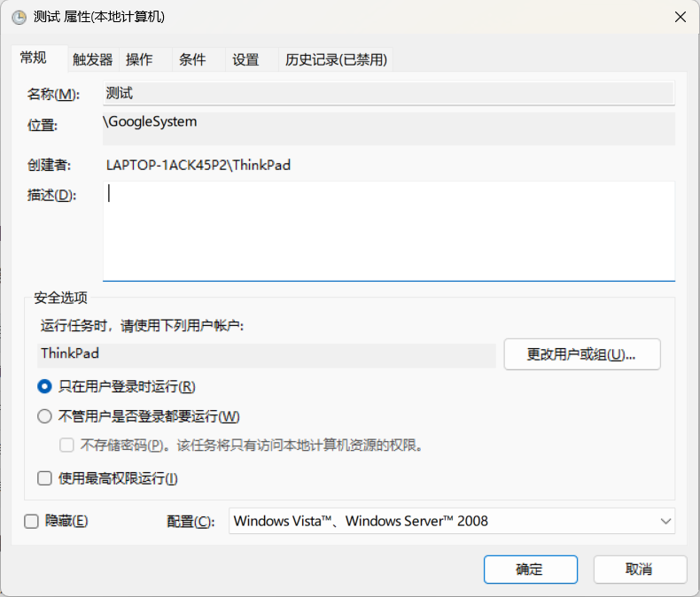This screenshot has height=597, width=700.
Task: Close the 测试 属性 dialog
Action: click(x=680, y=17)
